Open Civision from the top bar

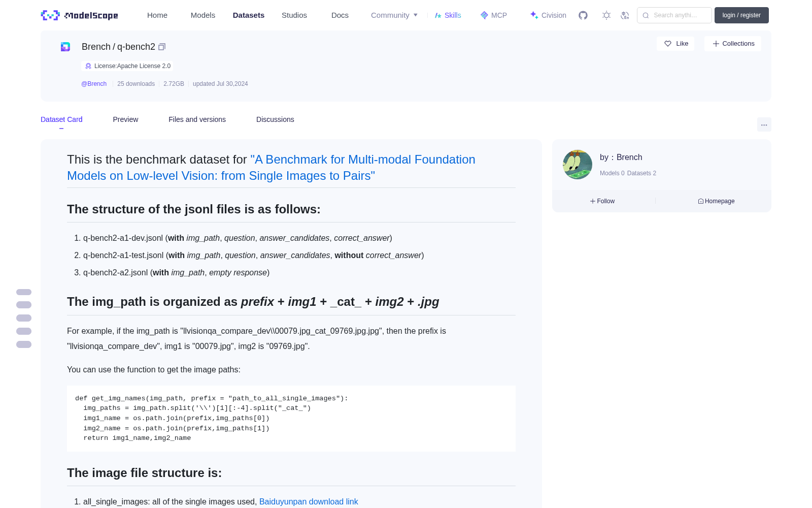pyautogui.click(x=548, y=15)
